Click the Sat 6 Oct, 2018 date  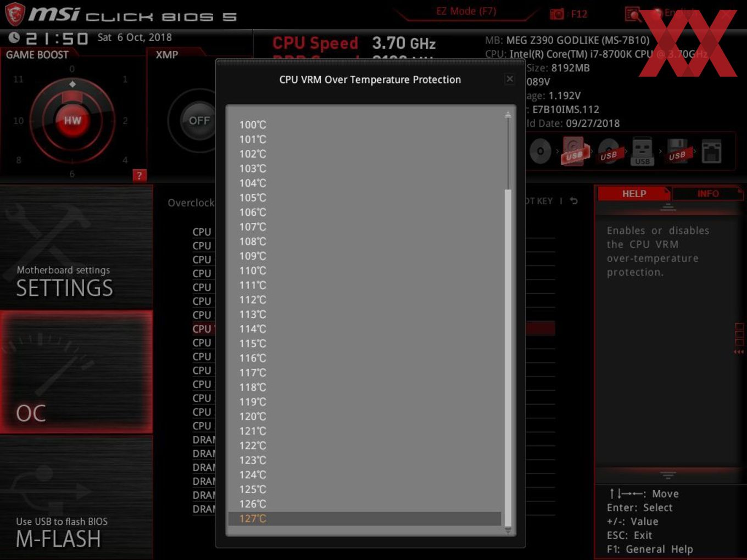click(135, 37)
